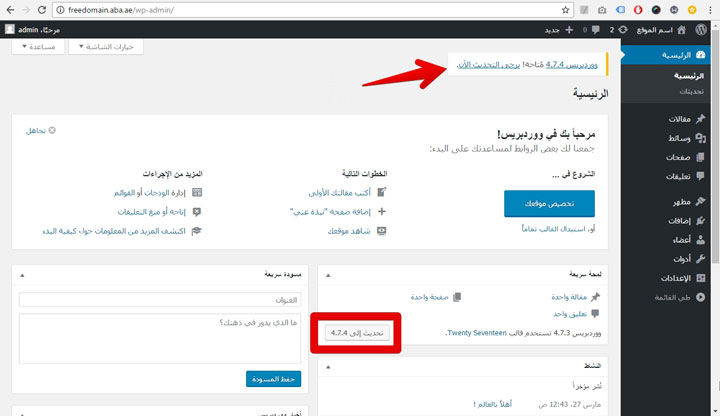Click the admin user avatar
This screenshot has width=720, height=416.
coord(10,29)
